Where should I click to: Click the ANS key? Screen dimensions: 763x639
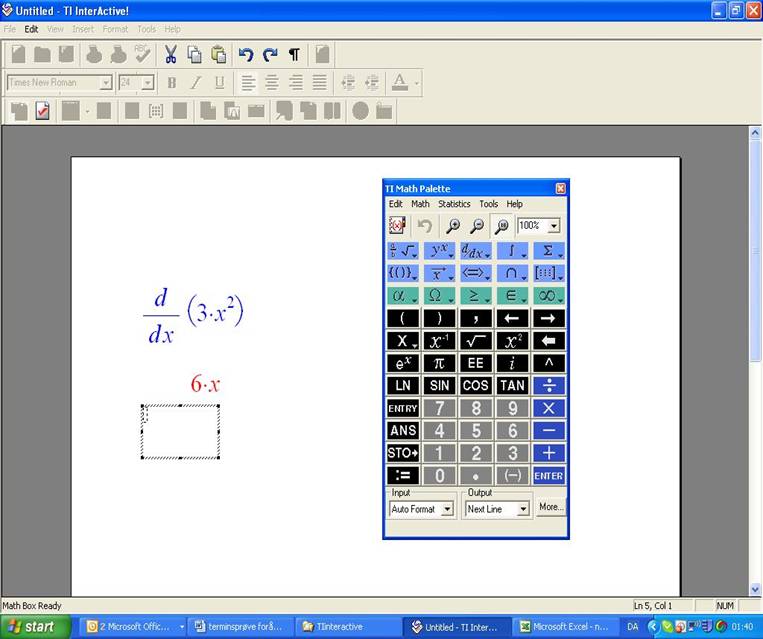pyautogui.click(x=403, y=430)
